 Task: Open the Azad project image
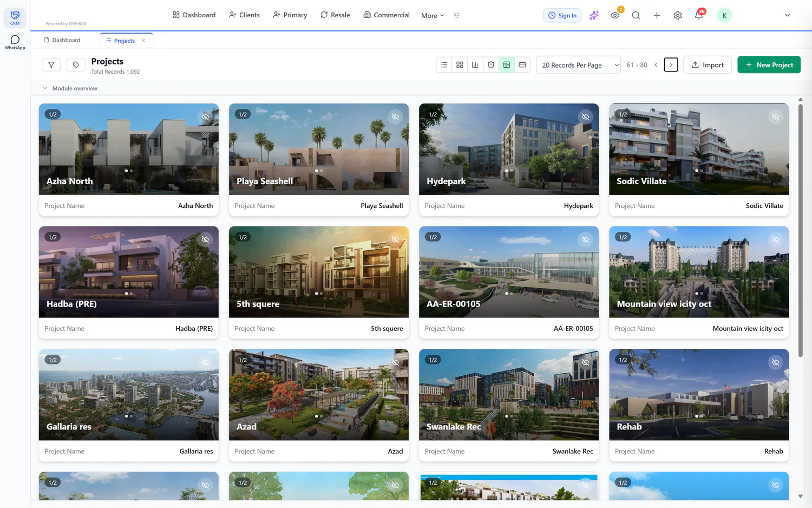click(x=319, y=395)
